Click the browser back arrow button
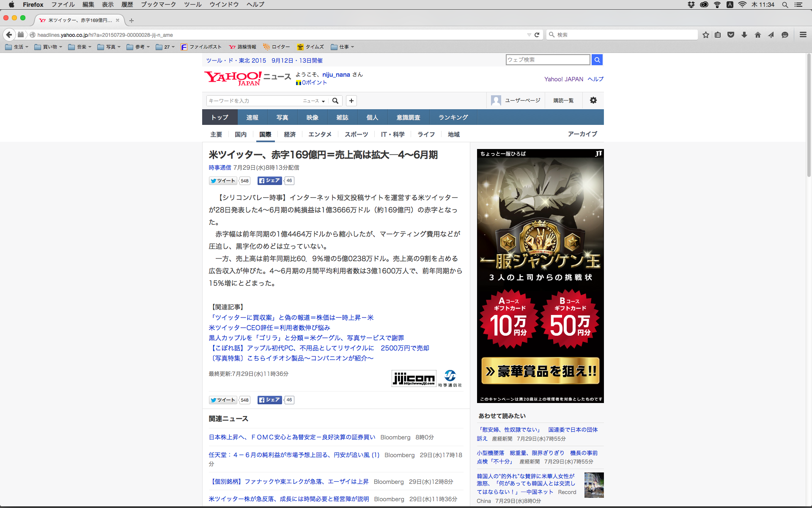Viewport: 812px width, 508px height. [x=9, y=35]
